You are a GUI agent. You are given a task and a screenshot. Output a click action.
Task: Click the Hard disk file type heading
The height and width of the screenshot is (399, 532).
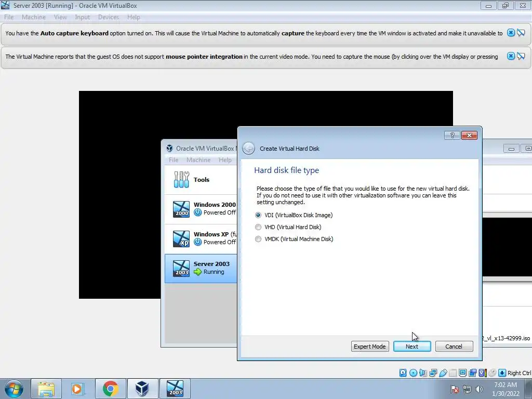(x=286, y=170)
